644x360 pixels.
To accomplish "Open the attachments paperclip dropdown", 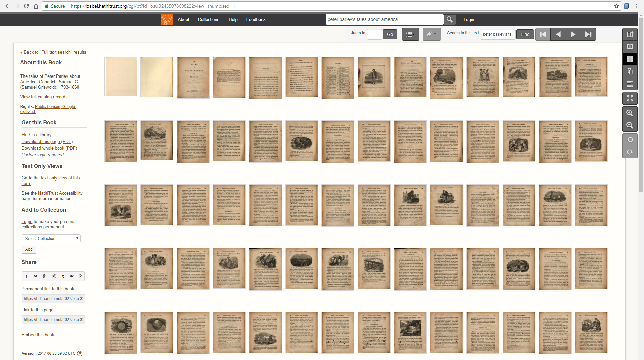I will (431, 34).
